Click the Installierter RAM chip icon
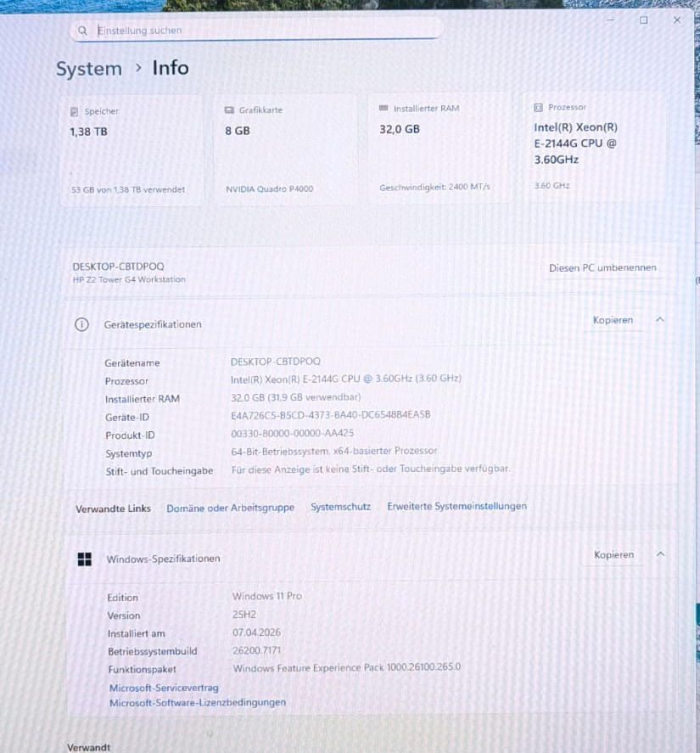700x753 pixels. point(384,108)
